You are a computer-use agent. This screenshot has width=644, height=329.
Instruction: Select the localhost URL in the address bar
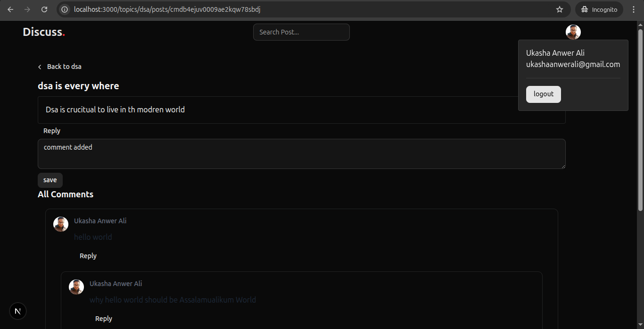click(167, 9)
